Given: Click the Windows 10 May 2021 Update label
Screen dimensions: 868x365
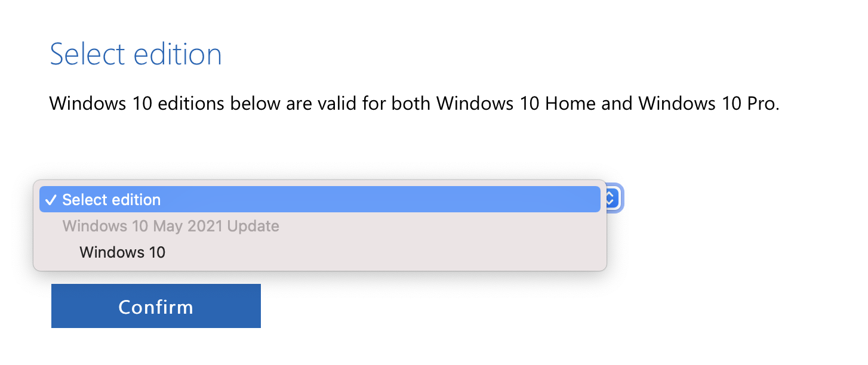Looking at the screenshot, I should pyautogui.click(x=171, y=226).
